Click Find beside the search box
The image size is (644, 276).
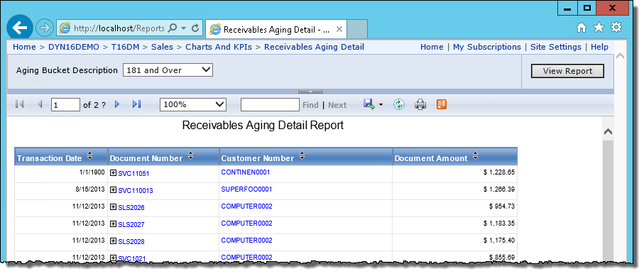pyautogui.click(x=310, y=105)
